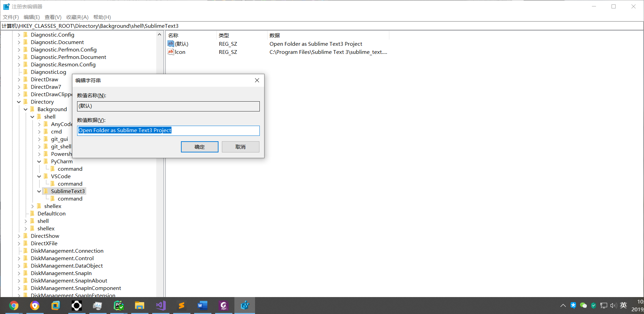Click the black circle app taskbar icon

[x=76, y=306]
